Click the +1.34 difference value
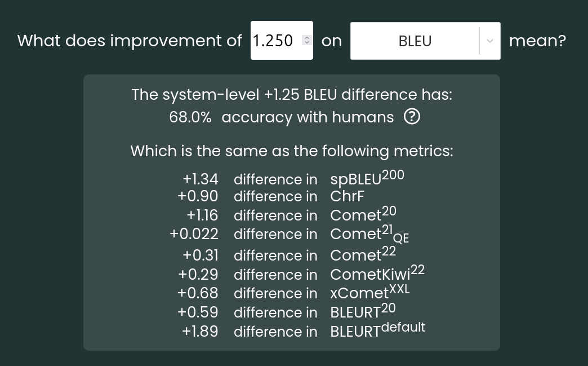 pos(201,179)
